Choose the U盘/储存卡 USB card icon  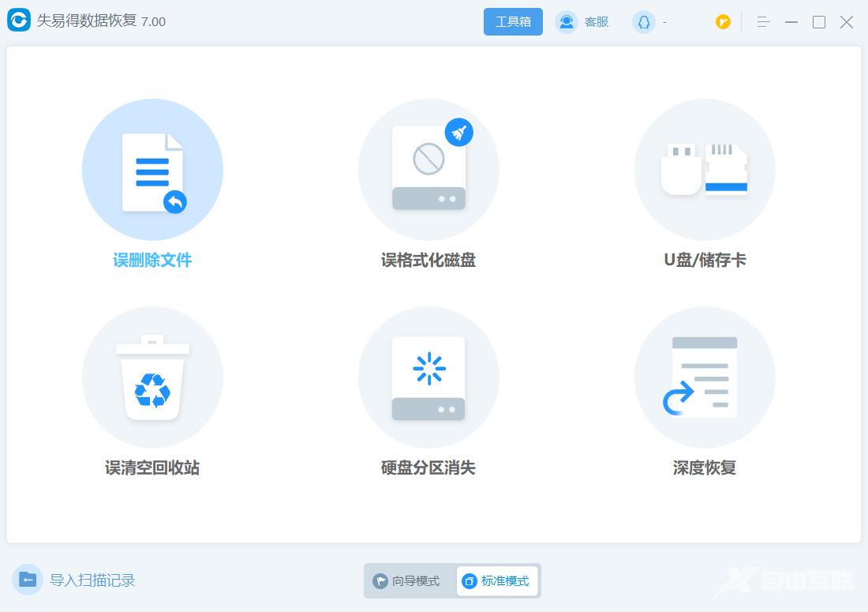click(x=705, y=170)
